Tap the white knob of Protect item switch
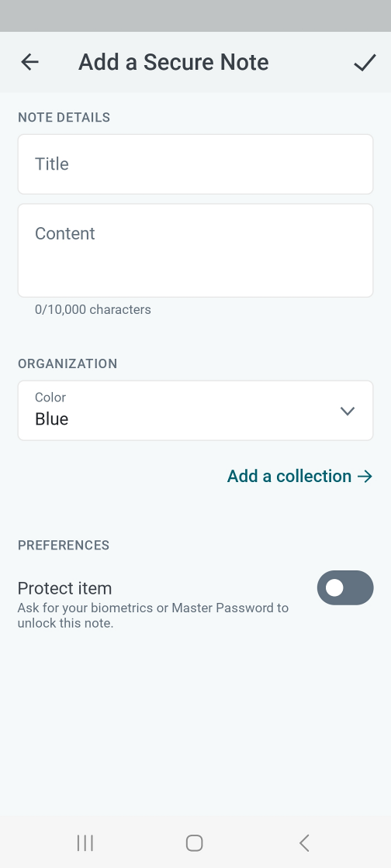The width and height of the screenshot is (391, 868). pyautogui.click(x=334, y=588)
